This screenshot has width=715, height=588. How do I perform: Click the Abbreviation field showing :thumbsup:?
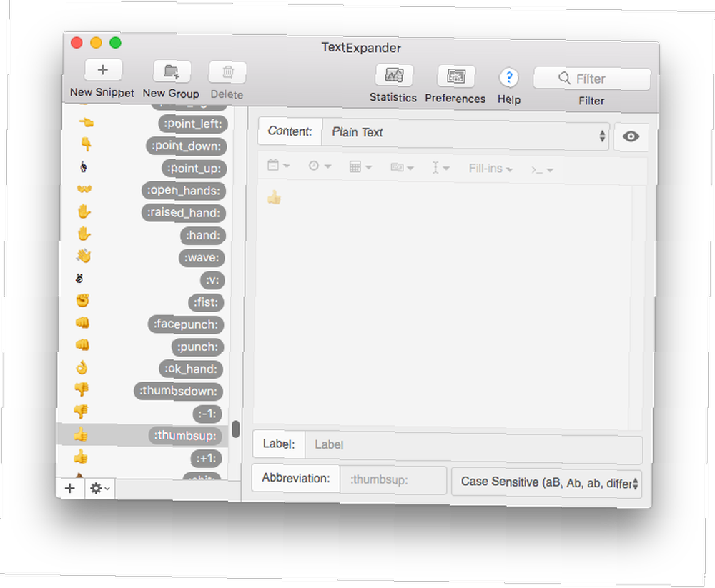tap(393, 480)
